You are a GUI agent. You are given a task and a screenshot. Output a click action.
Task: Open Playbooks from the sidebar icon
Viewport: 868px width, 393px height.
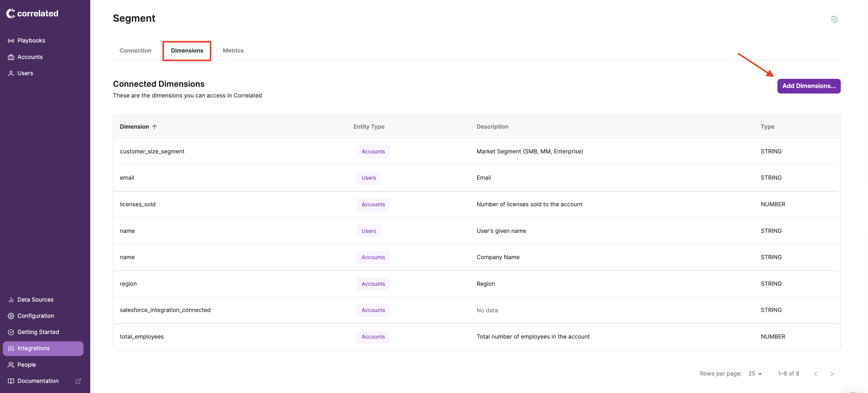(x=11, y=41)
